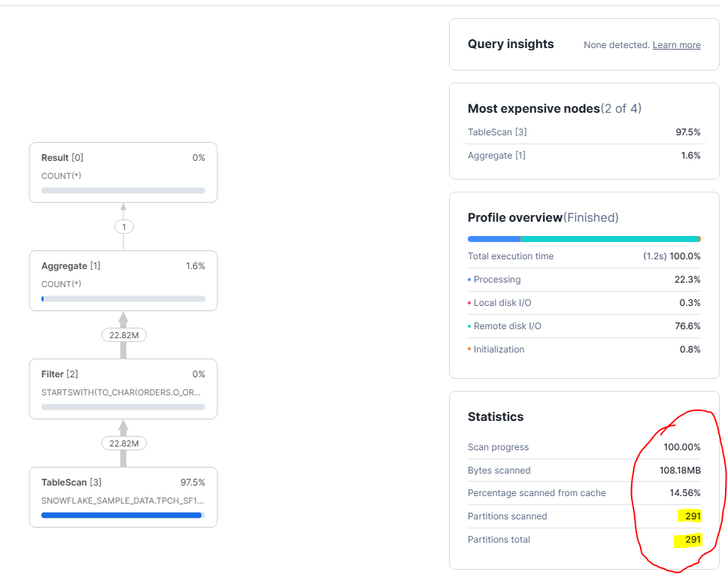Select the TableScan [3] node
Image resolution: width=728 pixels, height=578 pixels.
point(123,496)
